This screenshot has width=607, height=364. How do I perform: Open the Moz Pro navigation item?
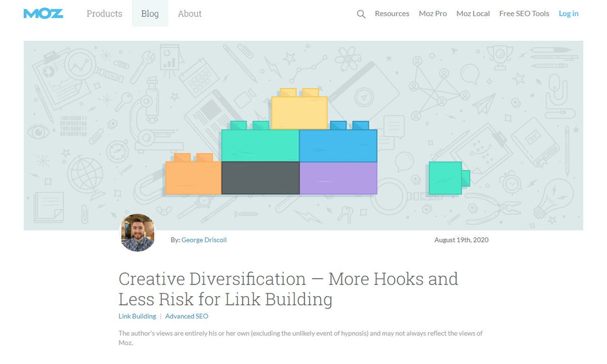pyautogui.click(x=432, y=14)
